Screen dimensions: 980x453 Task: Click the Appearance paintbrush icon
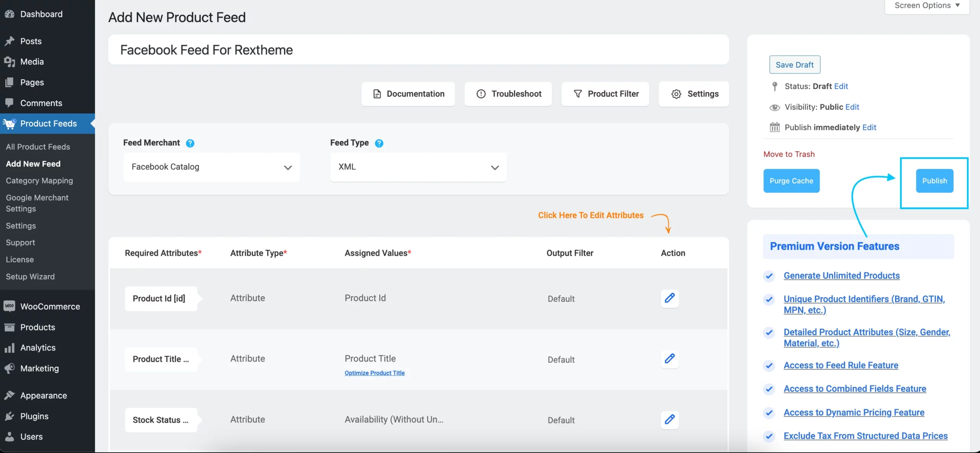click(x=10, y=395)
